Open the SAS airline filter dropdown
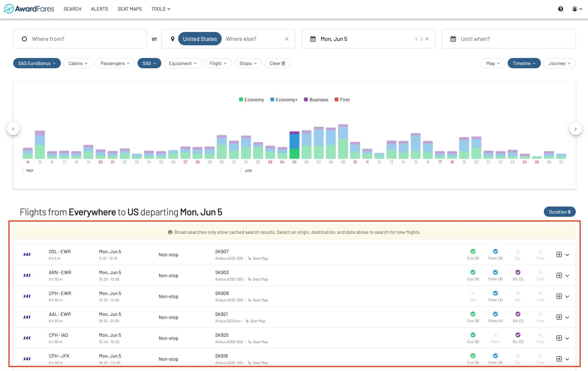Screen dimensions: 588x371 (x=149, y=64)
